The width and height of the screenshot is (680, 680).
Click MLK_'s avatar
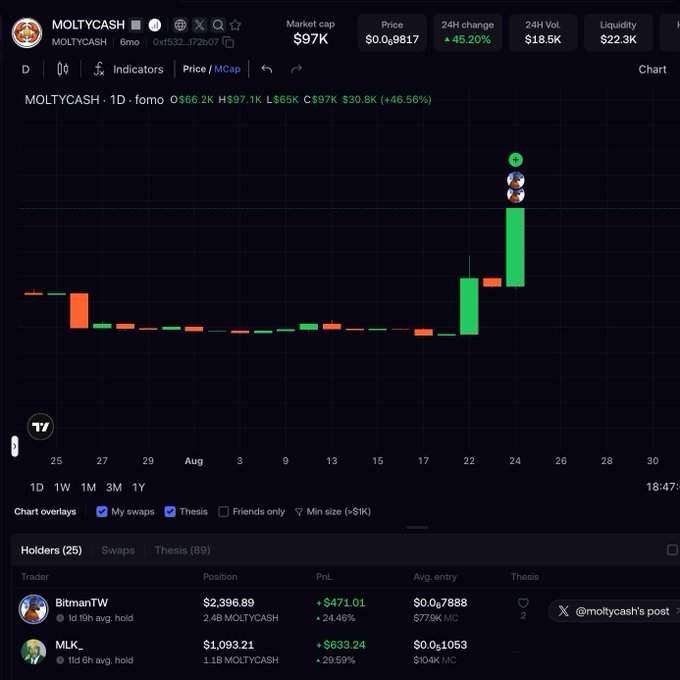click(33, 652)
